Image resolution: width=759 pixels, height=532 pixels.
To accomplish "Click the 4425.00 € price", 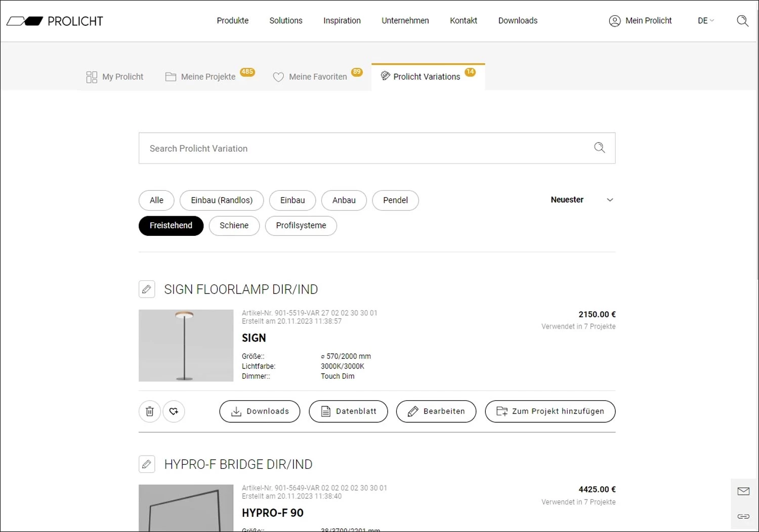I will click(597, 489).
